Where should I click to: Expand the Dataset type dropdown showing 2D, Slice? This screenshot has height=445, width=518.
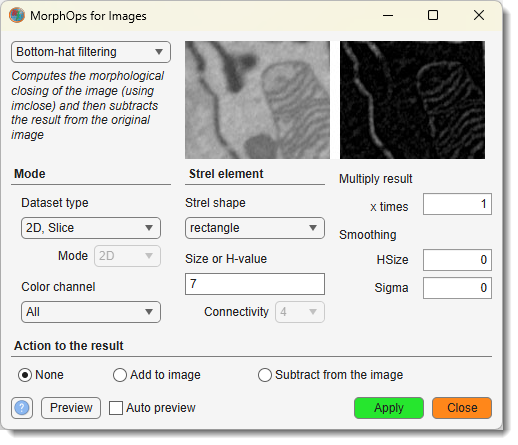[91, 228]
